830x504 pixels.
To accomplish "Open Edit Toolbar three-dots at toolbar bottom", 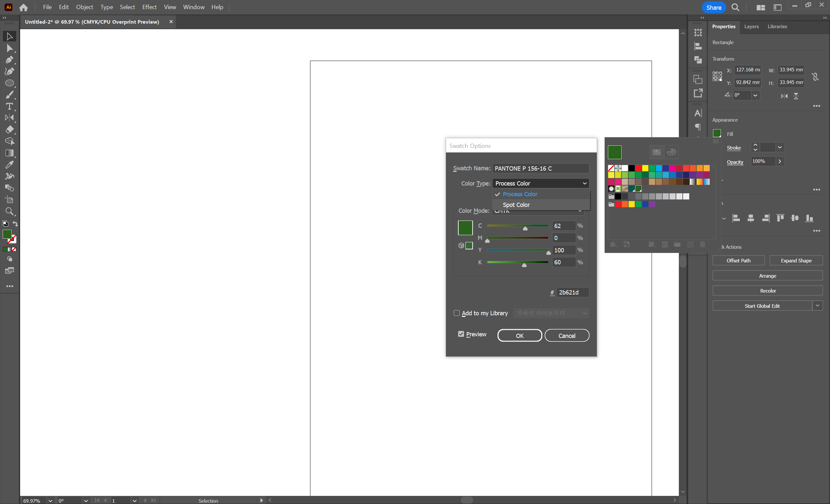I will click(9, 286).
